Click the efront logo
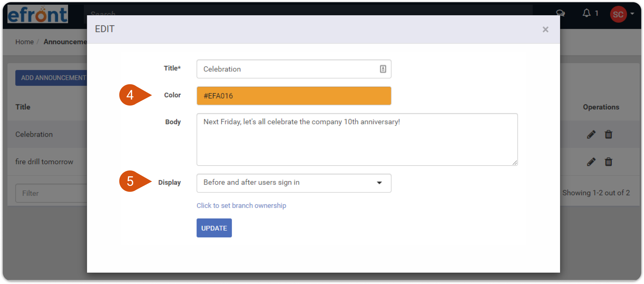The height and width of the screenshot is (284, 644). (x=37, y=14)
